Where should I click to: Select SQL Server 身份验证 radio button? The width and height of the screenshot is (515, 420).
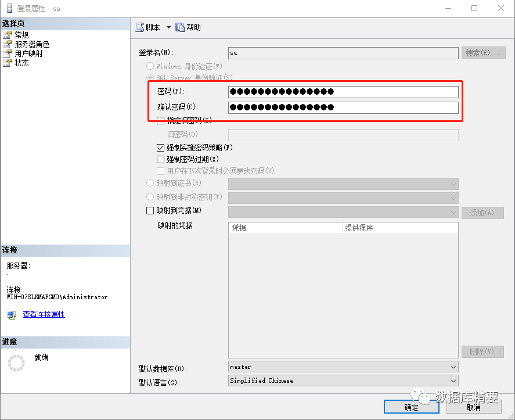[x=150, y=78]
